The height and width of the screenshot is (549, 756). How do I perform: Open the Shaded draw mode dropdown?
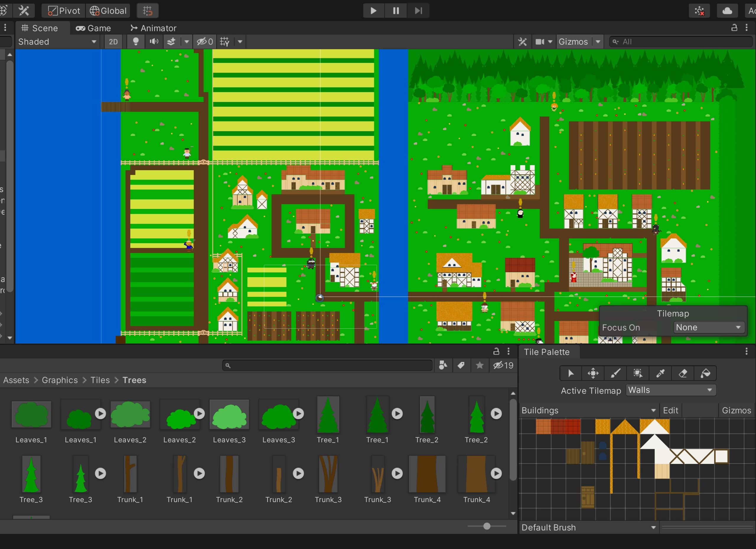click(57, 42)
